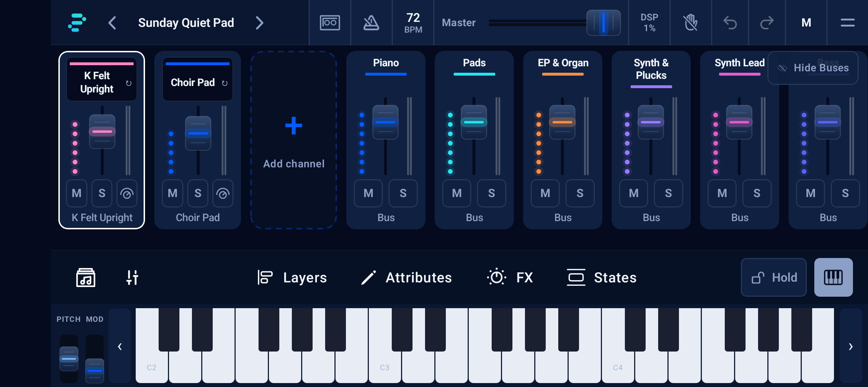This screenshot has height=387, width=868.
Task: Open Choir Pad MIDI signal icon
Action: (x=223, y=193)
